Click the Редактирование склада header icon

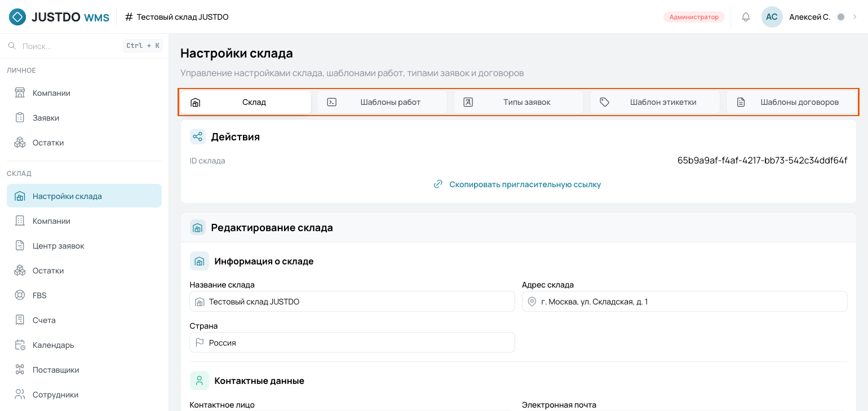point(197,228)
